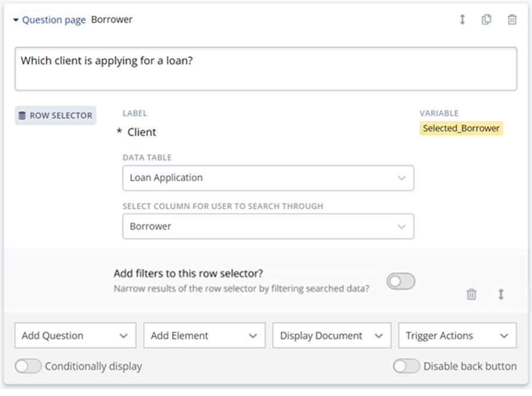Image resolution: width=532 pixels, height=396 pixels.
Task: Reorder the Borrower question page
Action: click(462, 20)
